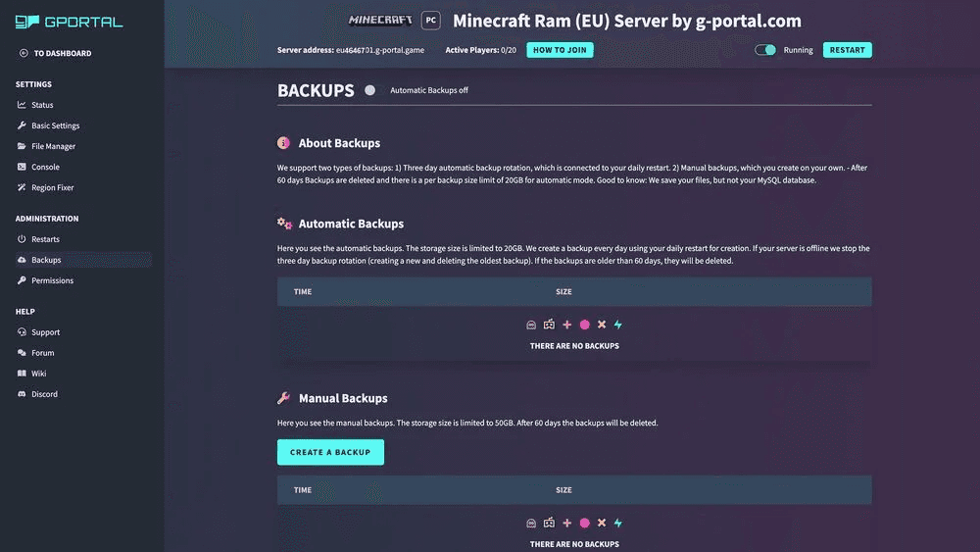Open the Discord help link
980x552 pixels.
pyautogui.click(x=44, y=394)
